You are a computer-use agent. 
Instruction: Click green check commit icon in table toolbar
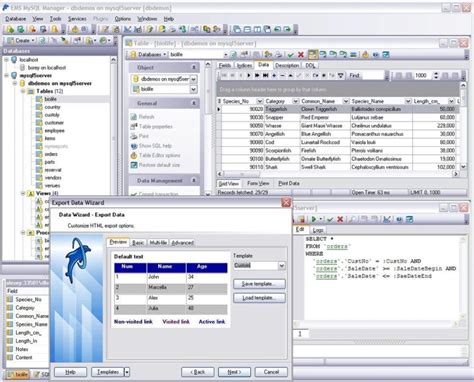290,54
